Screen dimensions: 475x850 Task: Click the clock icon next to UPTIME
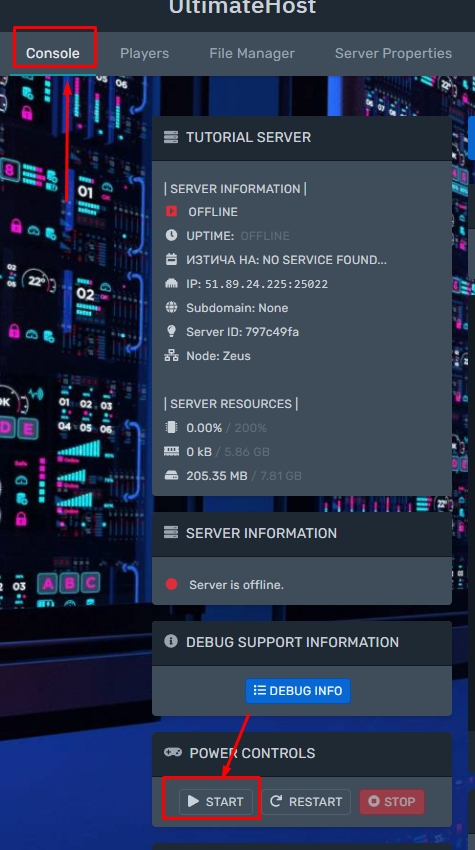tap(171, 235)
